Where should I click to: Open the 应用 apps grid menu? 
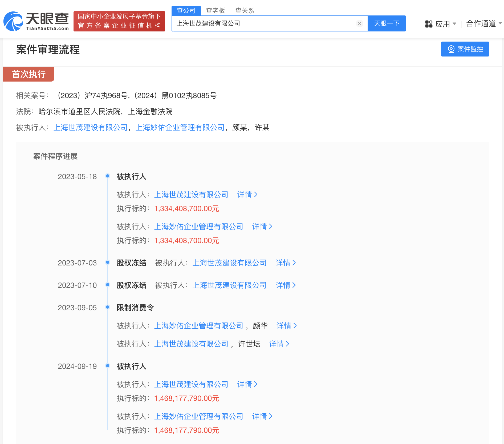point(440,24)
